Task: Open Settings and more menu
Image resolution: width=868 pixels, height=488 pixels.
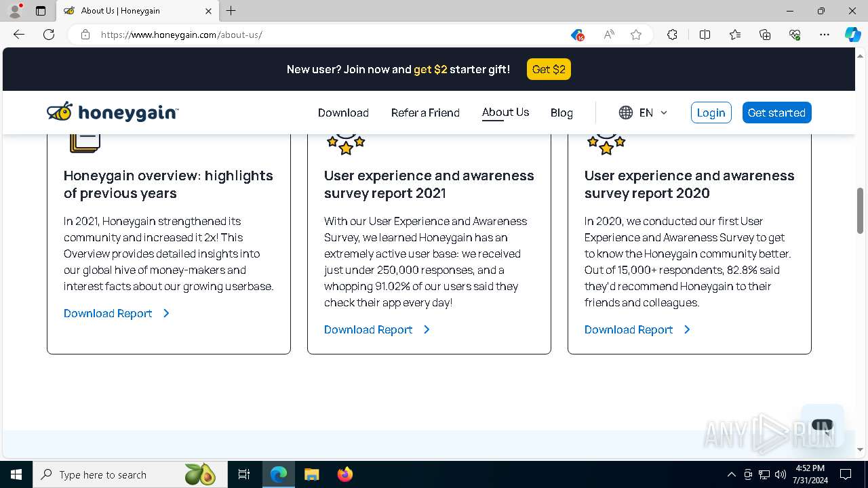Action: point(825,35)
